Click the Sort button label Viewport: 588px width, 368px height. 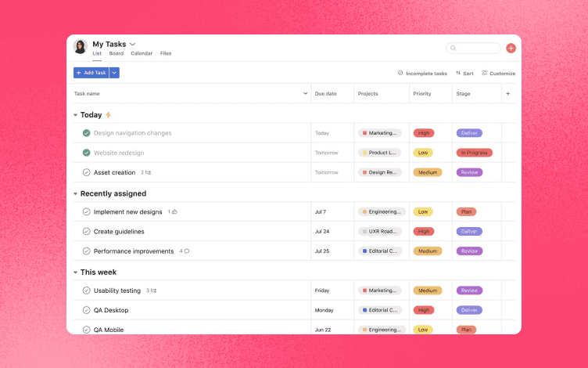point(468,74)
